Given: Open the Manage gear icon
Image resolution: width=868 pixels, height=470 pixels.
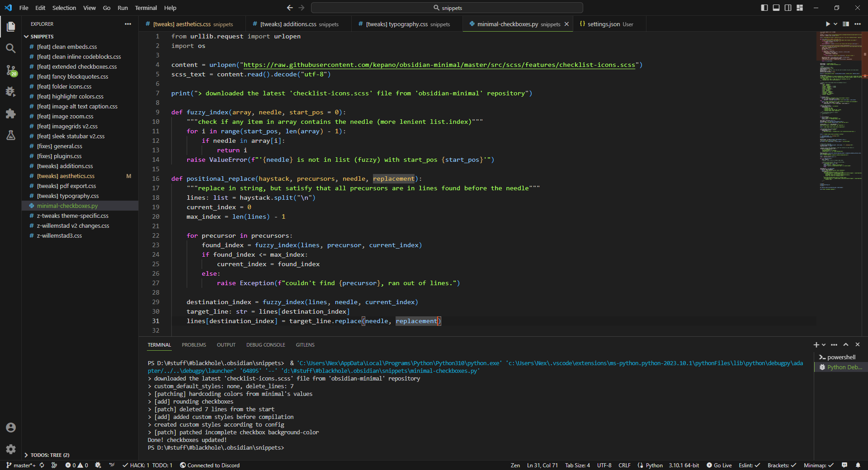Looking at the screenshot, I should [11, 449].
